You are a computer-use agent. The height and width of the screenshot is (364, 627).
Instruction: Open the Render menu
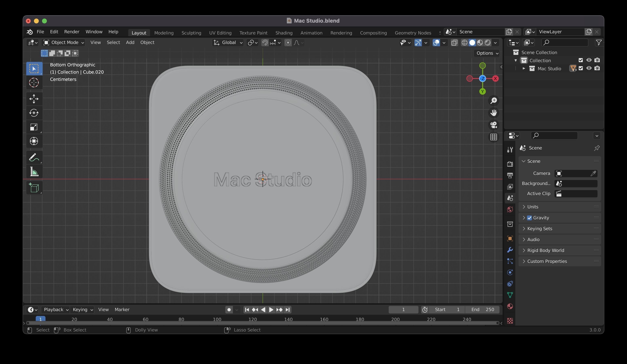[x=72, y=32]
